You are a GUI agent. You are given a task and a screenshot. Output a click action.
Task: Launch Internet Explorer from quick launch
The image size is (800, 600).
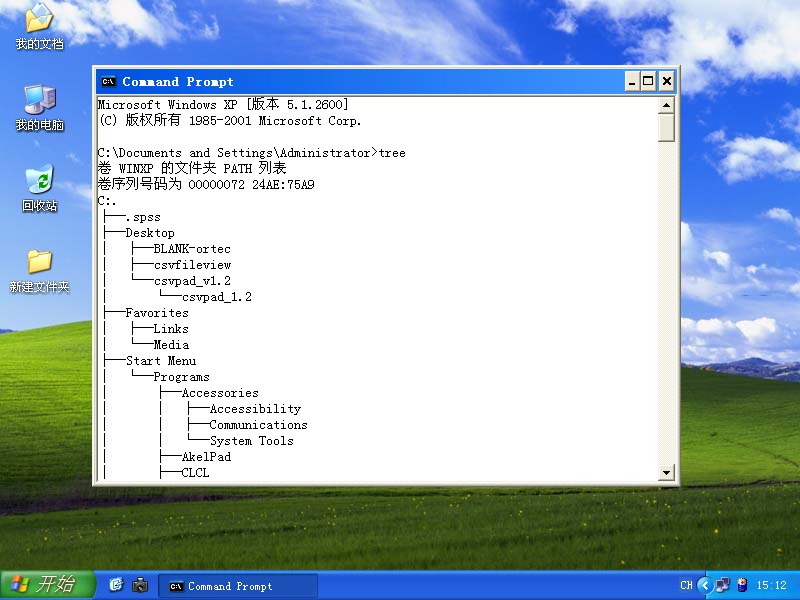click(116, 585)
